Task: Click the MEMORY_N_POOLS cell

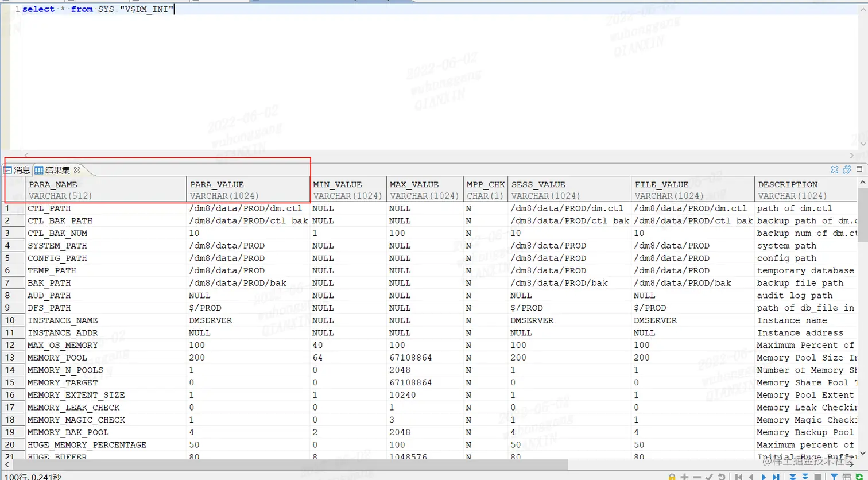Action: click(106, 370)
